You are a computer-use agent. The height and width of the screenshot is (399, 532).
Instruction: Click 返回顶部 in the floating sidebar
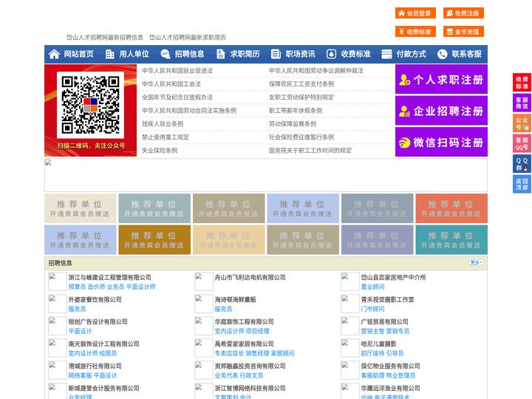pos(522,184)
